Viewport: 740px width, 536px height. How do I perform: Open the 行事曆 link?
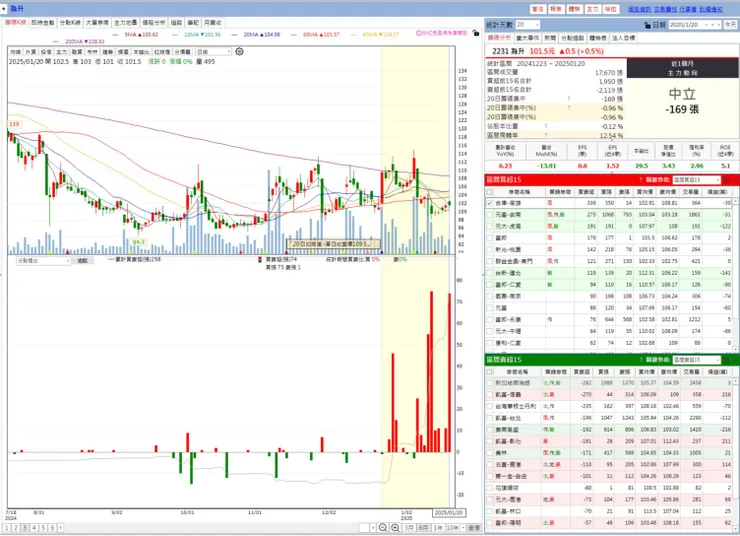point(688,9)
